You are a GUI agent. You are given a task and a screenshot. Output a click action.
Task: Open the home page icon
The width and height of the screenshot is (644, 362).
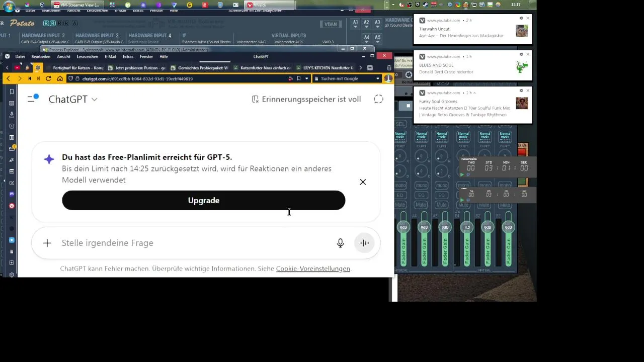(x=59, y=78)
